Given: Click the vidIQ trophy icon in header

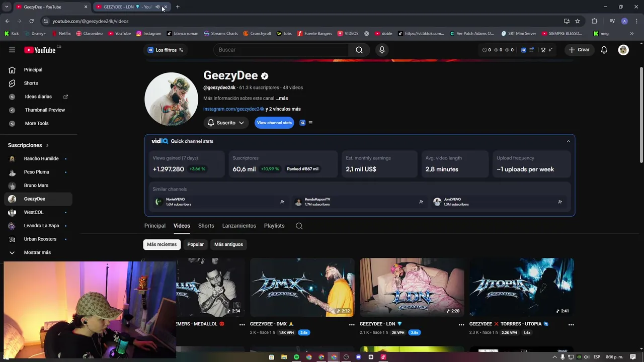Looking at the screenshot, I should pyautogui.click(x=543, y=50).
